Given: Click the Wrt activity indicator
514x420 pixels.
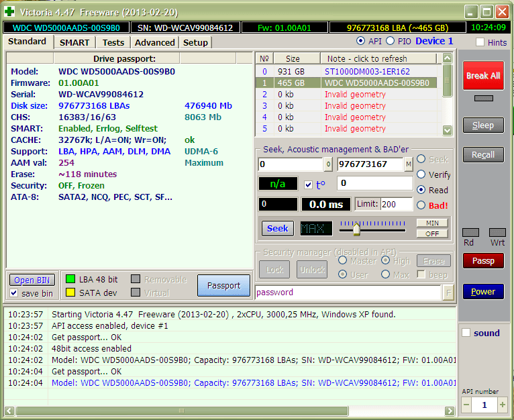Looking at the screenshot, I should pyautogui.click(x=497, y=232).
